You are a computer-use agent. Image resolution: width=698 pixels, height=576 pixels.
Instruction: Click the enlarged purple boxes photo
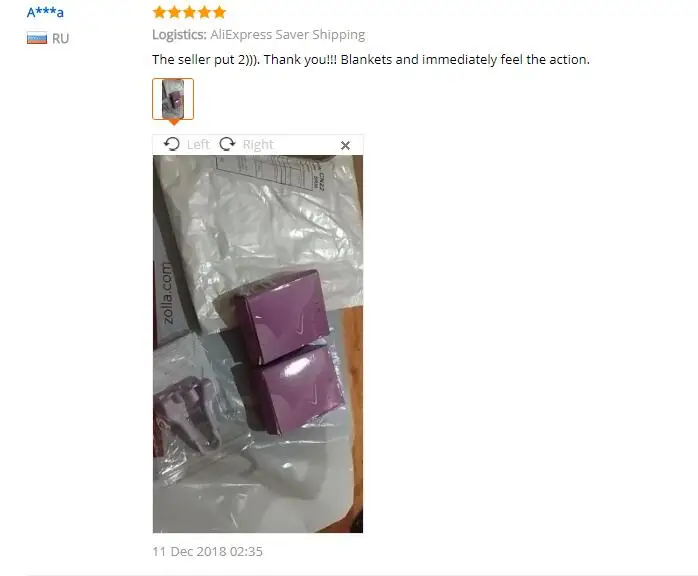tap(258, 344)
